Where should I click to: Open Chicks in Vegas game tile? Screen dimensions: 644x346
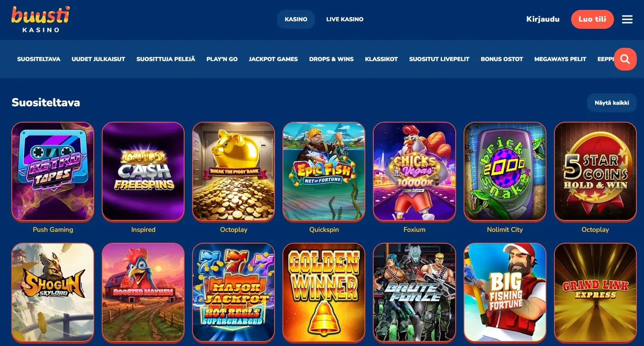tap(415, 171)
